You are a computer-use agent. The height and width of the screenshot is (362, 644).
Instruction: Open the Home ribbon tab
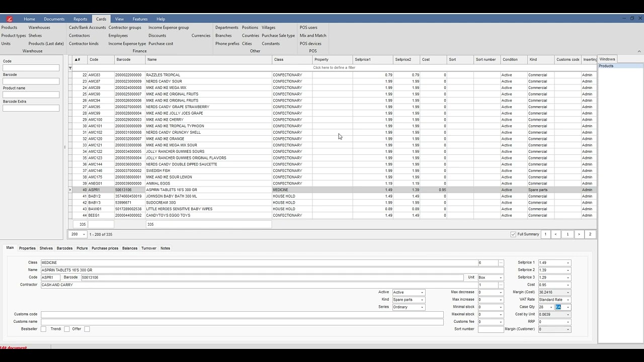29,19
